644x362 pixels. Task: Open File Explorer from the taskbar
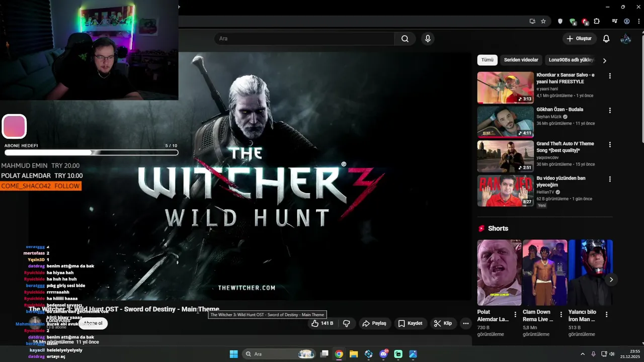pos(354,354)
